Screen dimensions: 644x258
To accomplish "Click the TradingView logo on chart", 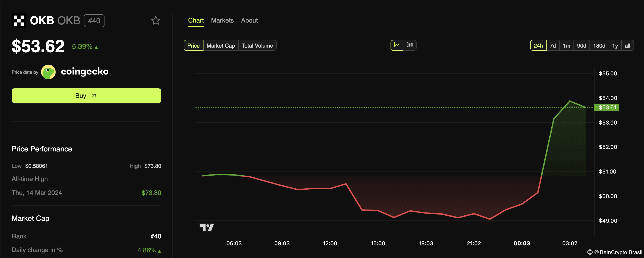I will [207, 227].
